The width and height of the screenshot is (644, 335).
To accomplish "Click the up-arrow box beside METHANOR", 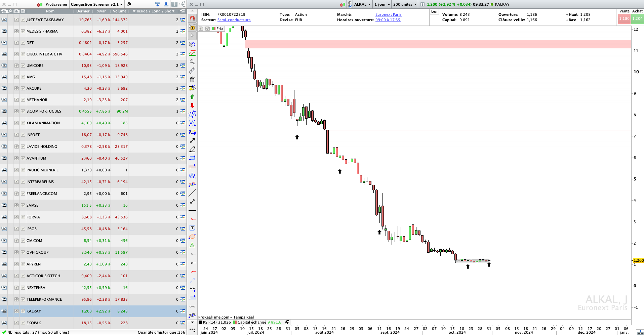I will (23, 100).
